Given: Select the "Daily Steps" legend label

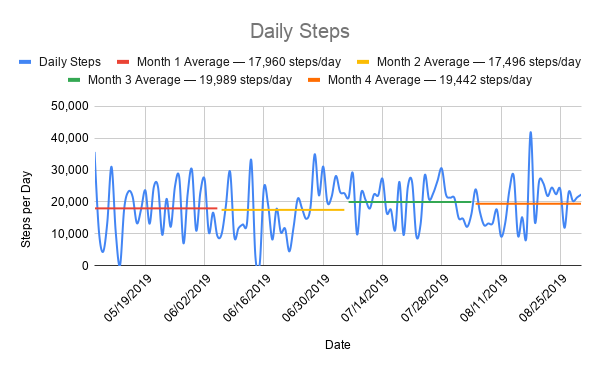Looking at the screenshot, I should coord(70,62).
